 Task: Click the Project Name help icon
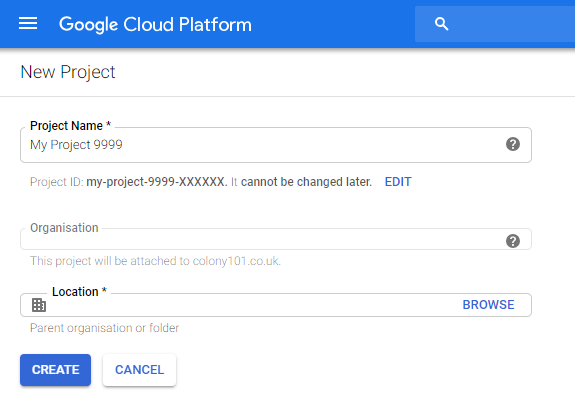click(x=513, y=144)
